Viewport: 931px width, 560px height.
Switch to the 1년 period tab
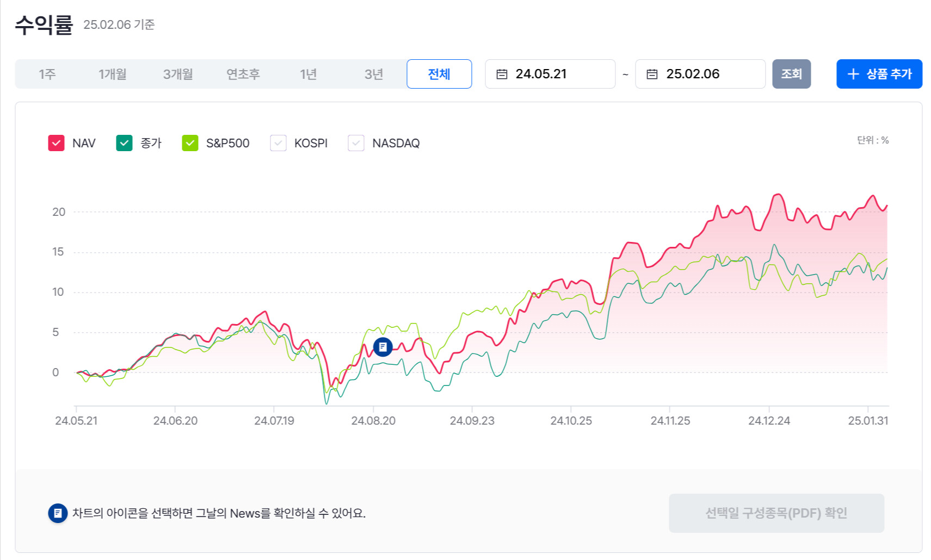pyautogui.click(x=309, y=74)
